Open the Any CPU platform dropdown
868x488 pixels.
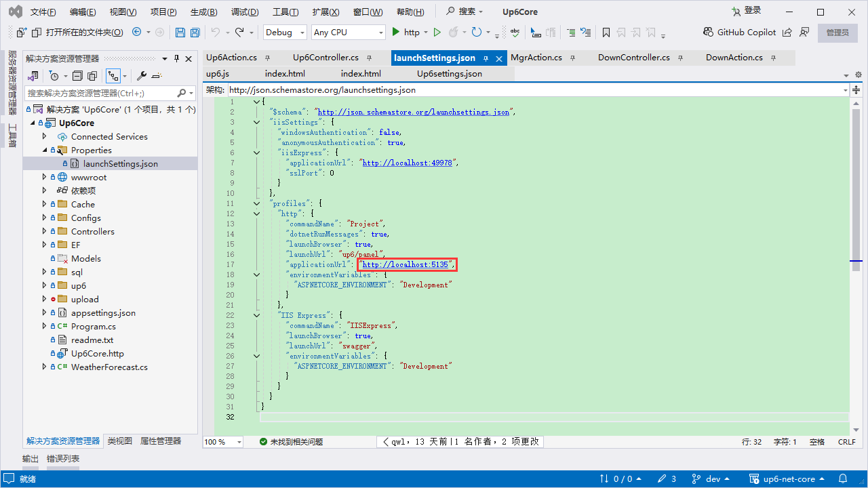348,32
